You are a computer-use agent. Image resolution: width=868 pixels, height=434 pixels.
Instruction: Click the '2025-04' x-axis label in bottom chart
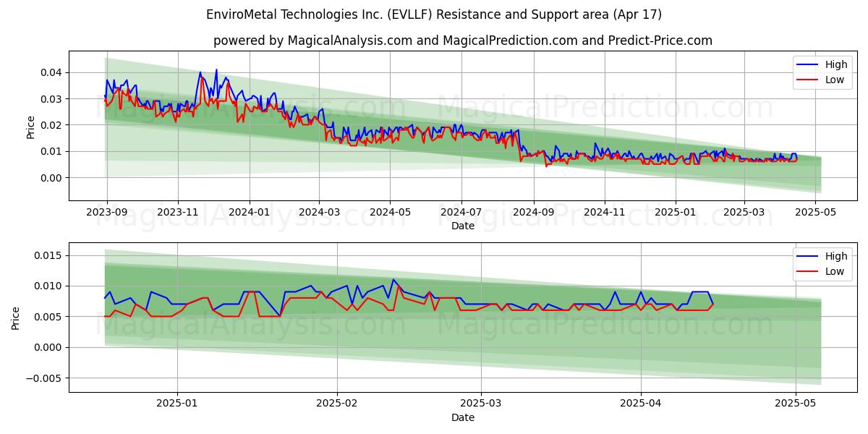(x=641, y=404)
